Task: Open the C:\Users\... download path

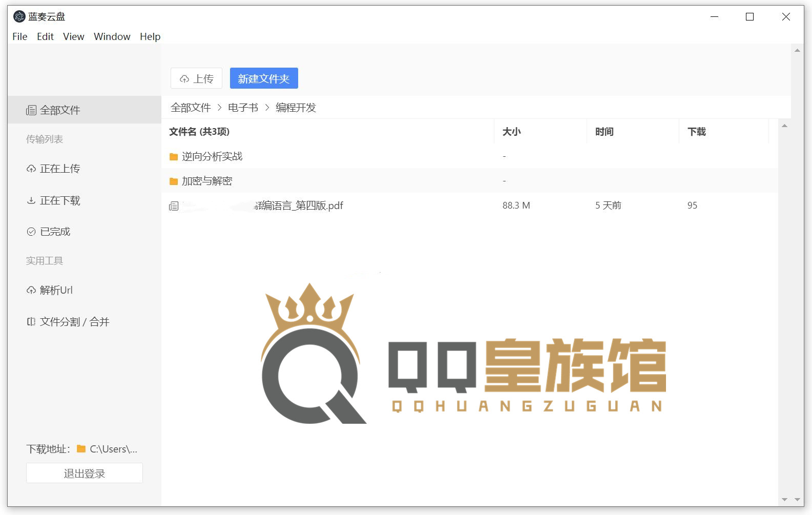Action: (114, 449)
